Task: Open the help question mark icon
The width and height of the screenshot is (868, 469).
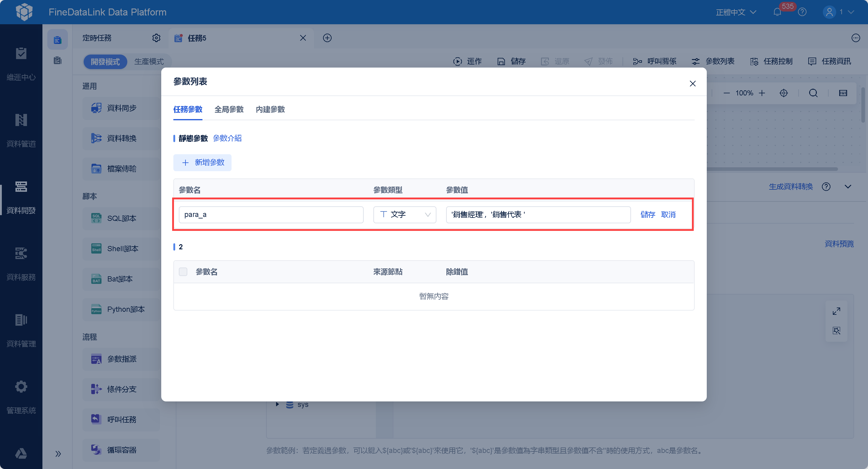Action: point(802,12)
